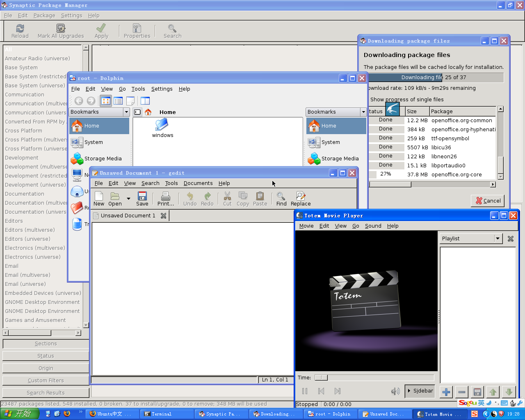
Task: Open Find in gedit toolbar
Action: click(281, 199)
